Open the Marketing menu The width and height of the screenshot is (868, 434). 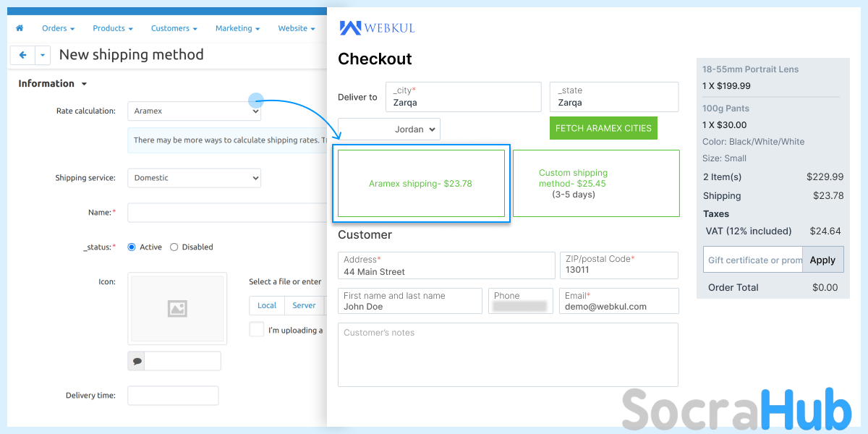238,28
